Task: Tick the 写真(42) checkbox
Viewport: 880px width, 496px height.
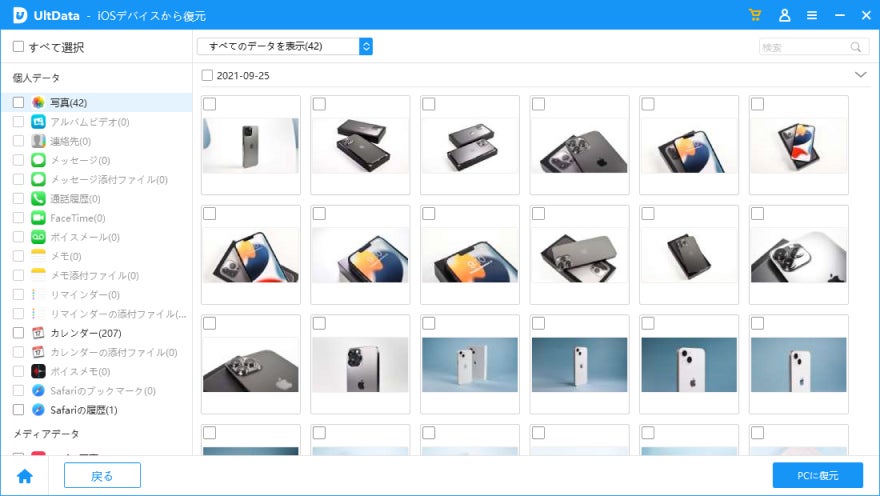Action: click(19, 102)
